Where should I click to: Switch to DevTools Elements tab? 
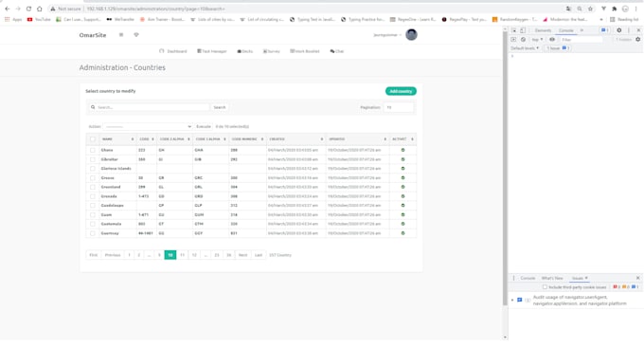543,30
